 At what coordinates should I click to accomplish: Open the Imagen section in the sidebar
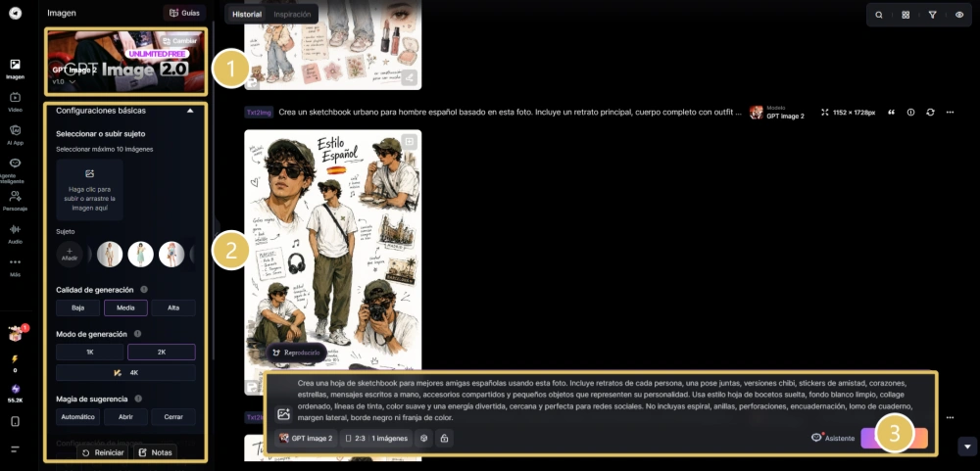point(15,69)
